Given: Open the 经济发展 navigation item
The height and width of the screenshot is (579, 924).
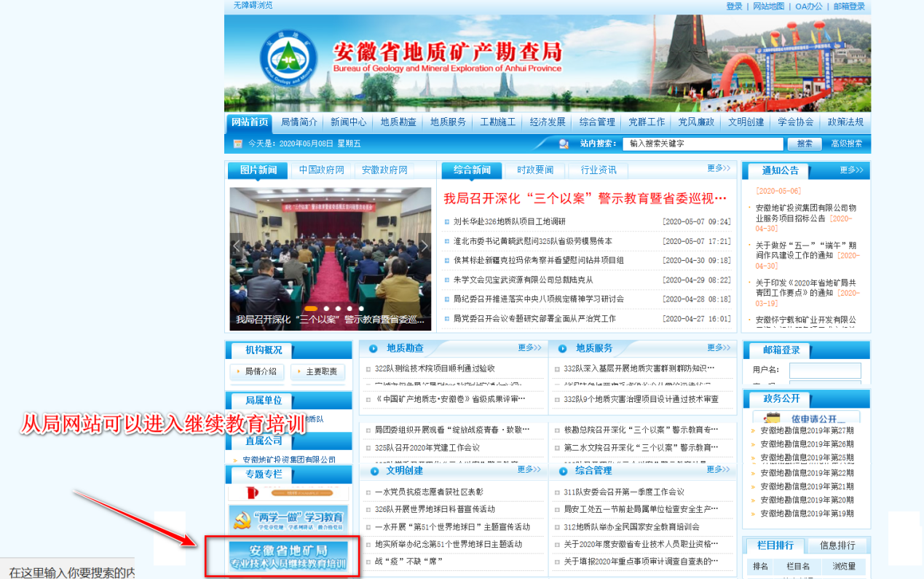Looking at the screenshot, I should click(x=548, y=122).
